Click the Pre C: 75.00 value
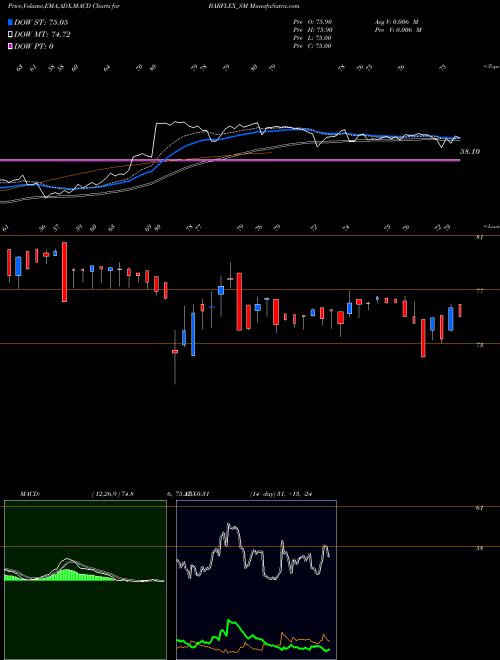Image resolution: width=500 pixels, height=660 pixels. tap(312, 46)
